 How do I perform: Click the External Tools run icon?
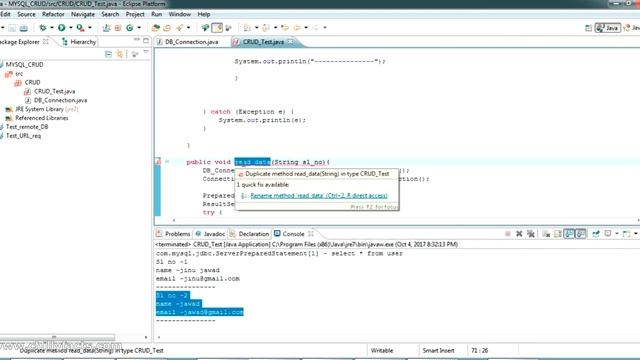80,28
